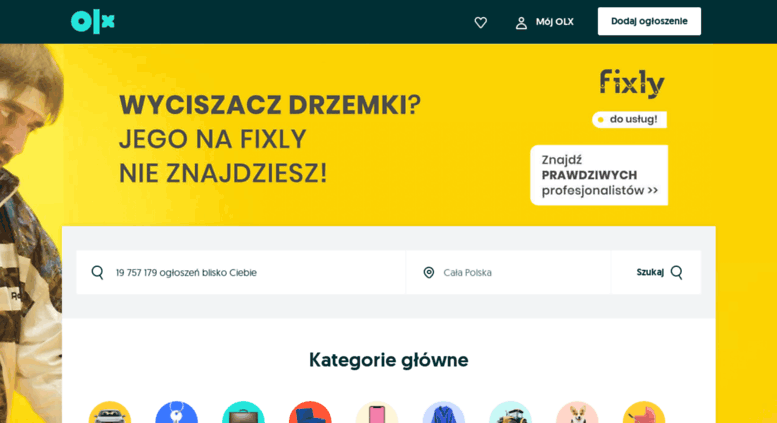This screenshot has width=777, height=423.
Task: Open the dog pets category icon
Action: click(x=577, y=413)
